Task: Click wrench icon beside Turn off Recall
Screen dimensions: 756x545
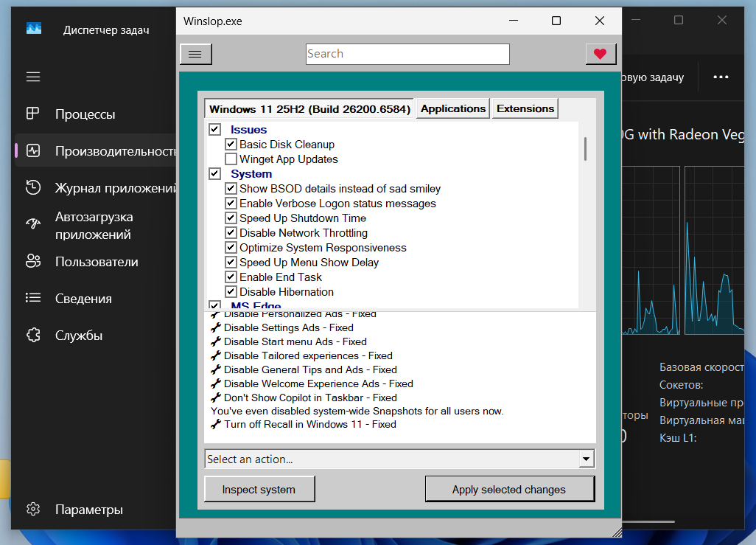Action: [216, 424]
